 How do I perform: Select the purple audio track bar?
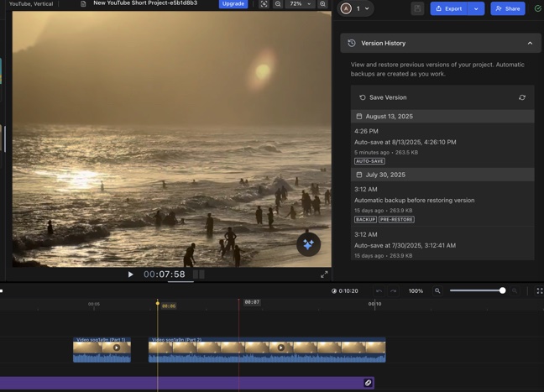click(x=186, y=383)
